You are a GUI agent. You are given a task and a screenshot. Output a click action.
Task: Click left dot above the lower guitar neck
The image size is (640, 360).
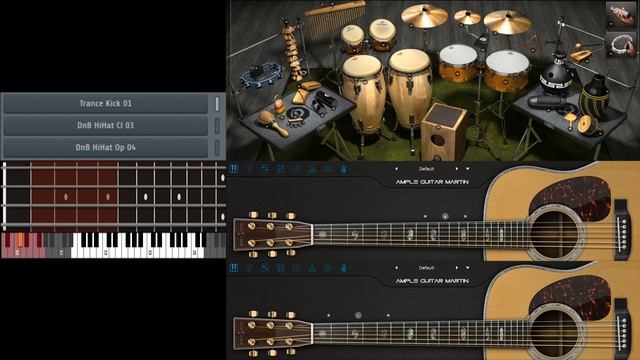[x=329, y=316]
